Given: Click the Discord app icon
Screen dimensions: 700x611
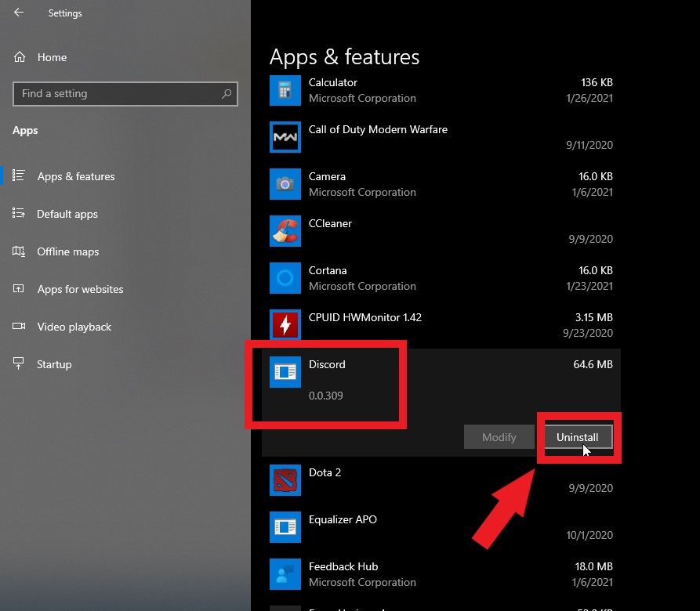Looking at the screenshot, I should pyautogui.click(x=285, y=372).
